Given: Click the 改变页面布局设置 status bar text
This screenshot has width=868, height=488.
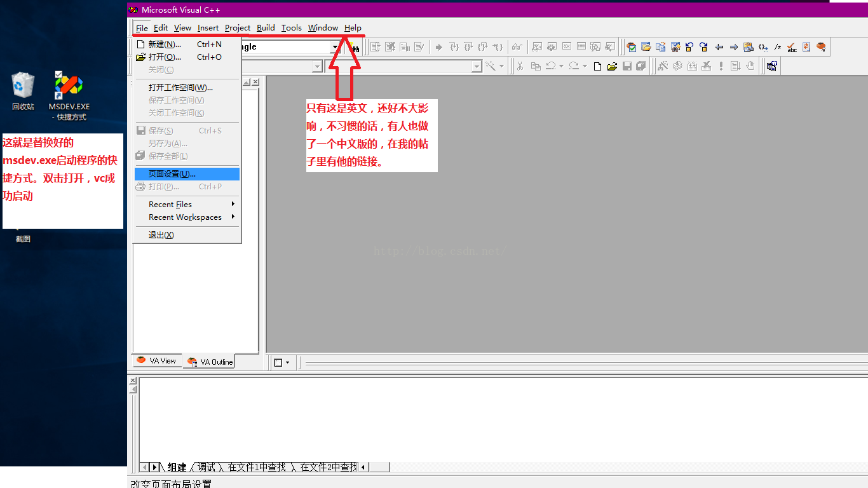Looking at the screenshot, I should pos(171,484).
